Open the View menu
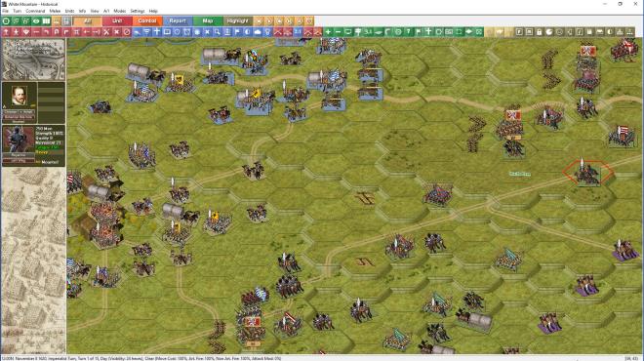 tap(95, 11)
